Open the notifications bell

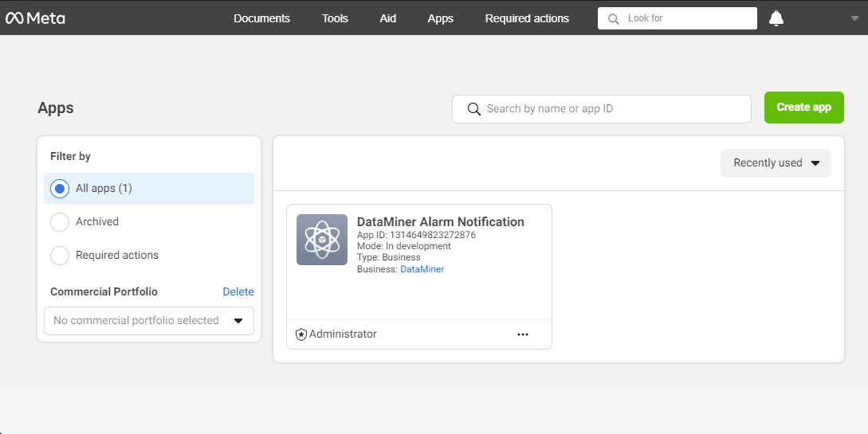coord(776,18)
